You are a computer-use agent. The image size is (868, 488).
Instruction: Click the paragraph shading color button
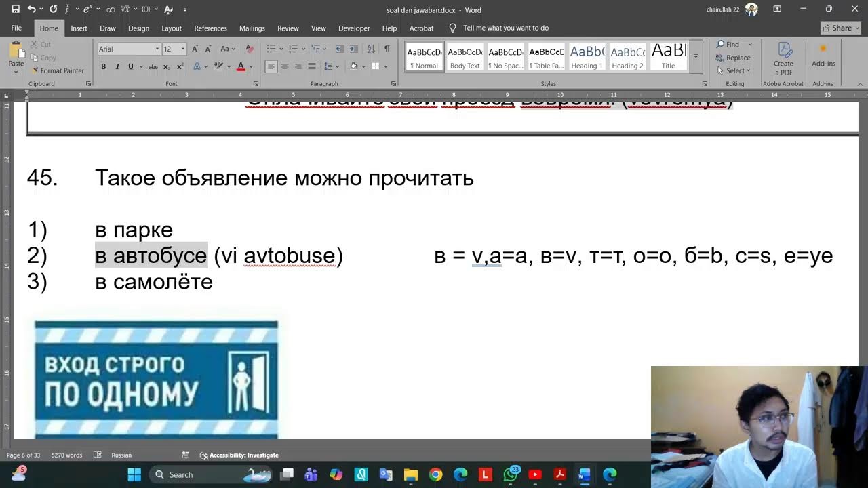353,66
